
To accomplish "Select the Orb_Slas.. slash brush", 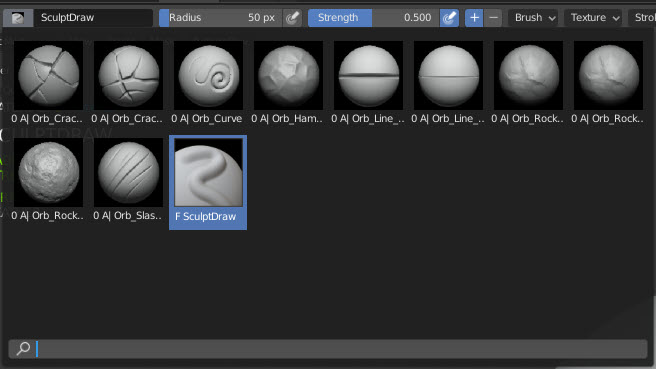I will pyautogui.click(x=128, y=172).
